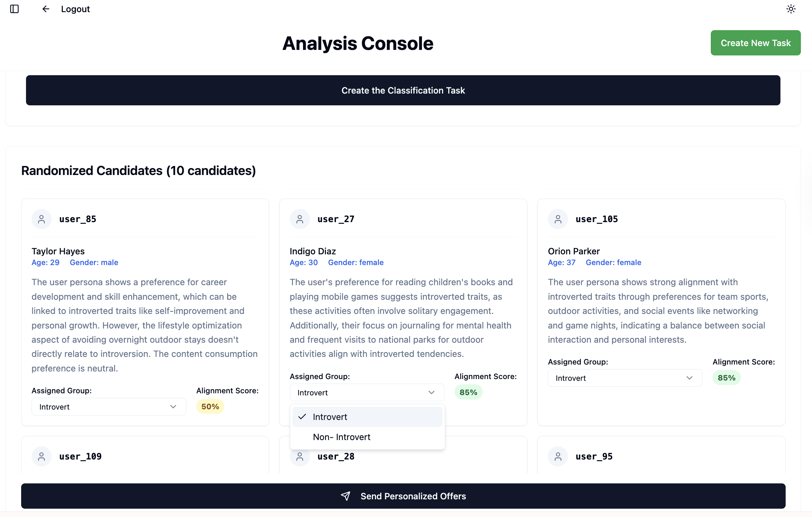
Task: Toggle light/dark theme sun icon
Action: [x=791, y=9]
